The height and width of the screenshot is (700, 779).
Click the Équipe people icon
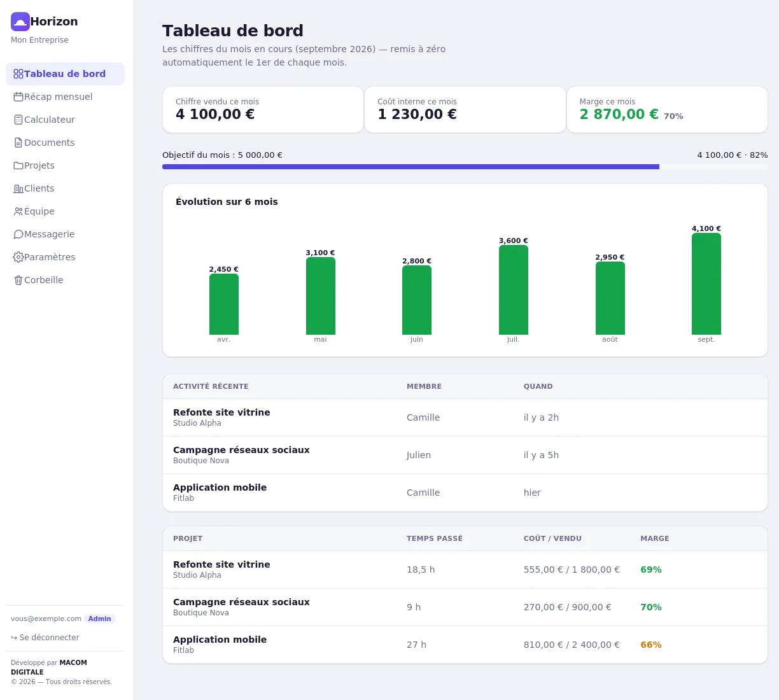[18, 211]
